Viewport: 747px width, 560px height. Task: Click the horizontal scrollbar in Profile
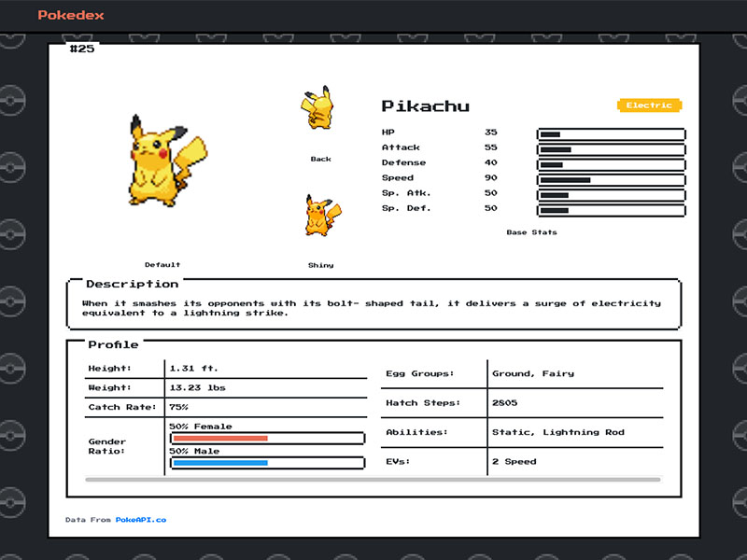tap(373, 480)
